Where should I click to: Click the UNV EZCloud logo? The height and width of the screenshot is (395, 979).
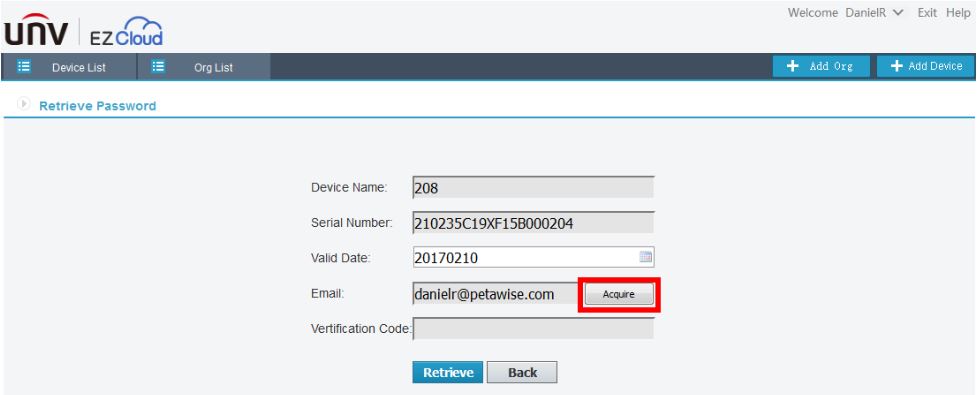pyautogui.click(x=84, y=31)
